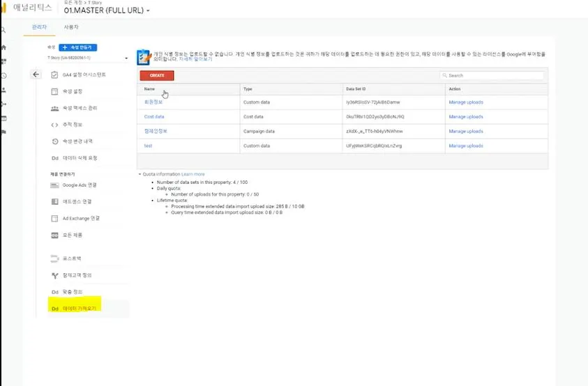Open 속성 액세스 관리 menu item

pyautogui.click(x=80, y=108)
